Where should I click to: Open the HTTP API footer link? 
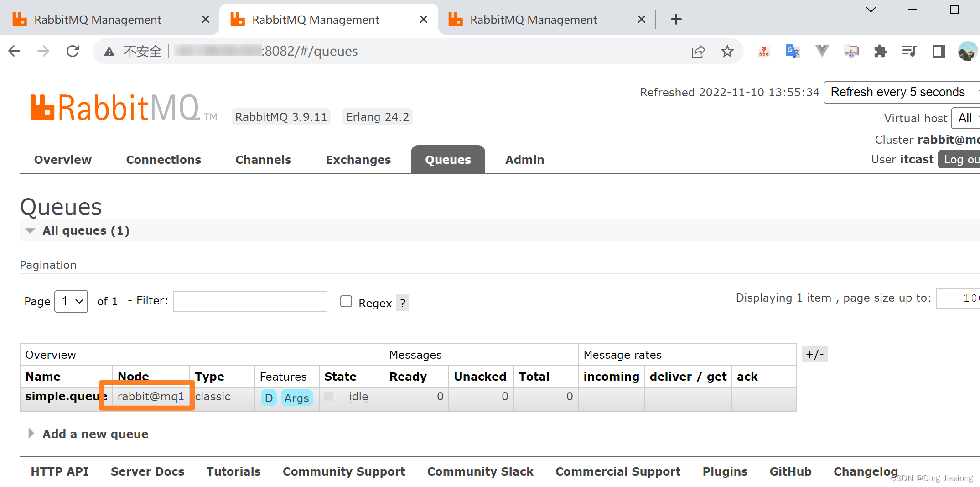(60, 471)
